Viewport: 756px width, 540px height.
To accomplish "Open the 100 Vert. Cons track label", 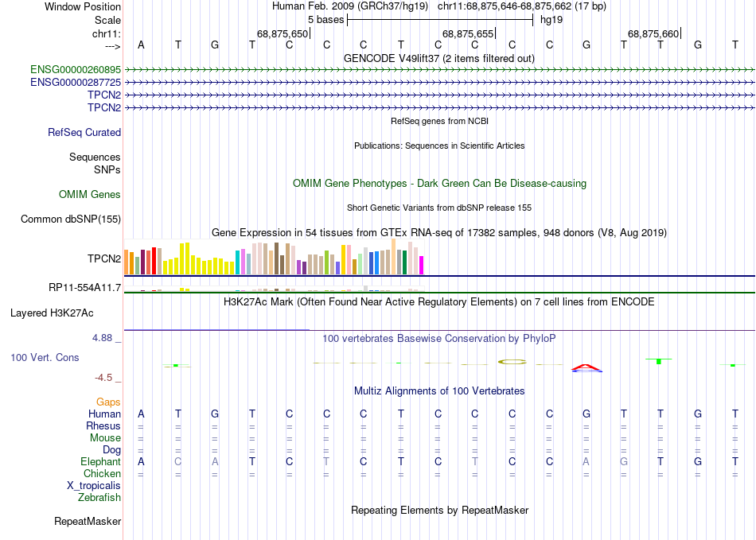I will (45, 357).
